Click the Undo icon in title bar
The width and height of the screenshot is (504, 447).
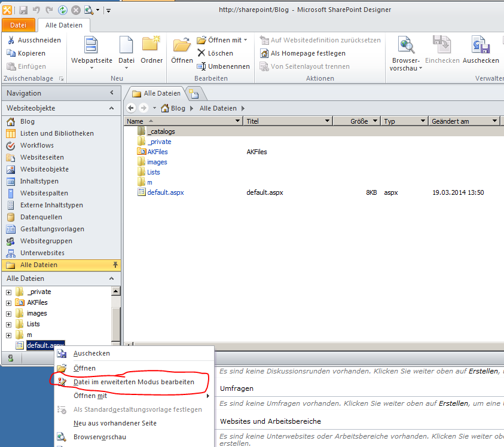[36, 10]
